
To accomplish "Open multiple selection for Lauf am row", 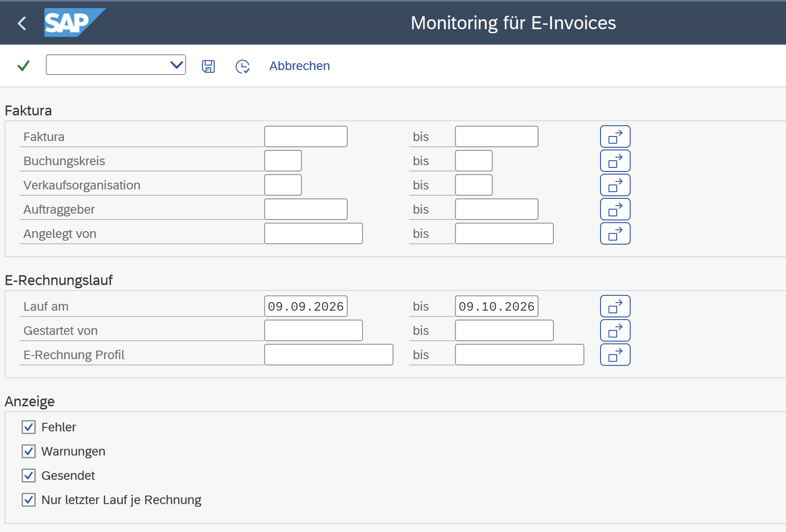I will coord(615,306).
